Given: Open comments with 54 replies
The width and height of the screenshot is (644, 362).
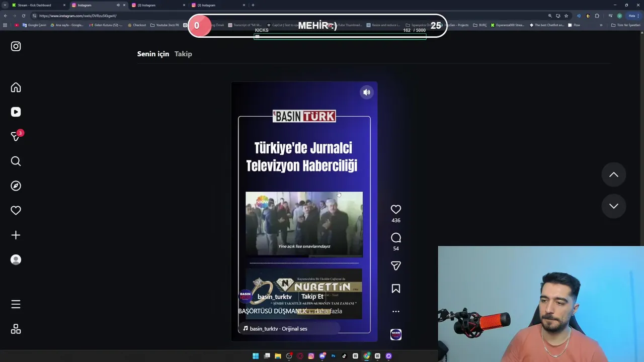Looking at the screenshot, I should (396, 238).
